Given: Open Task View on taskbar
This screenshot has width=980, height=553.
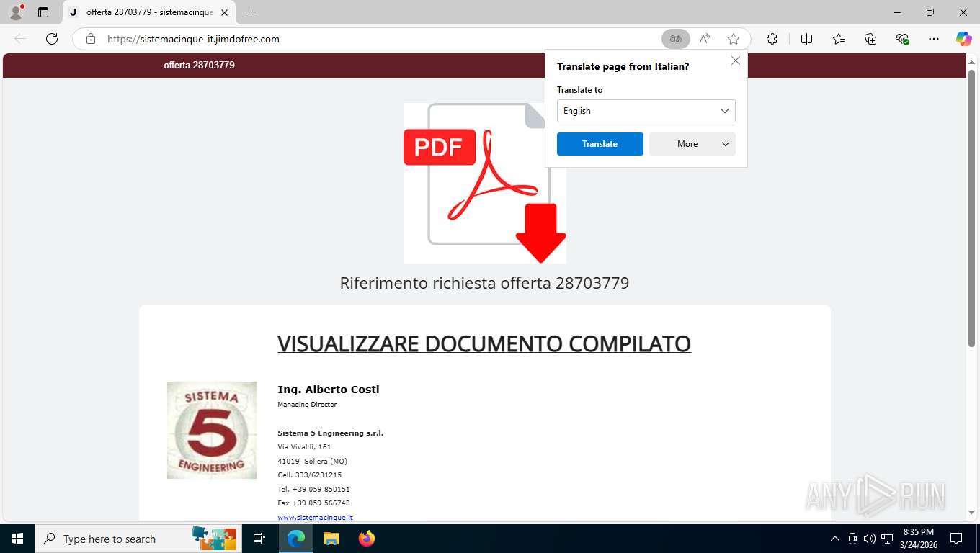Looking at the screenshot, I should click(x=259, y=539).
